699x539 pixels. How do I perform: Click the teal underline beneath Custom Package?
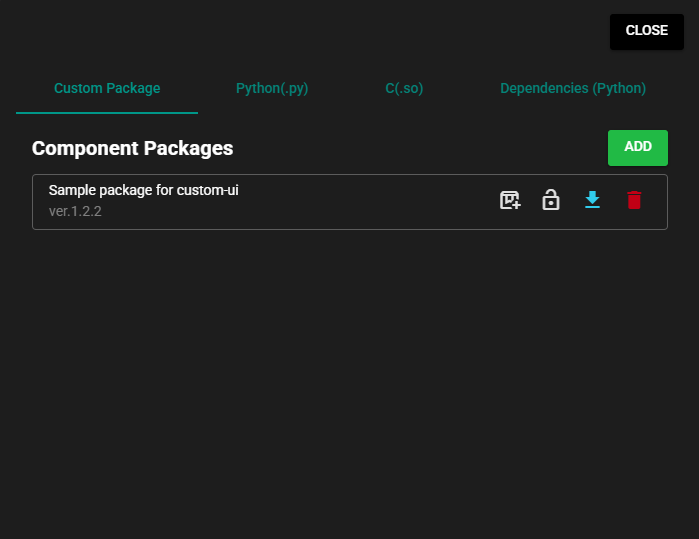click(107, 113)
